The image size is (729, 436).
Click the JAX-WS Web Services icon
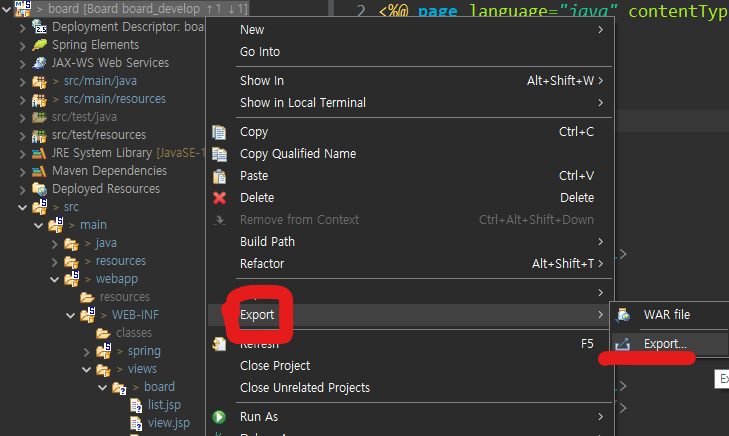pos(39,63)
